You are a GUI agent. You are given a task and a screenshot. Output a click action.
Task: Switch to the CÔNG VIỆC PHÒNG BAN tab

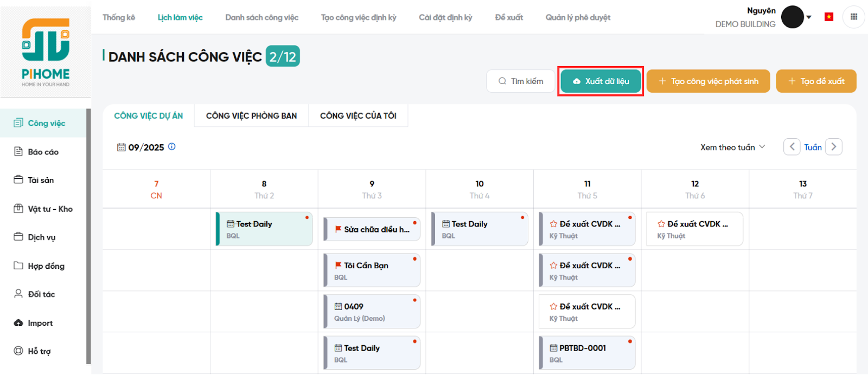(x=251, y=116)
